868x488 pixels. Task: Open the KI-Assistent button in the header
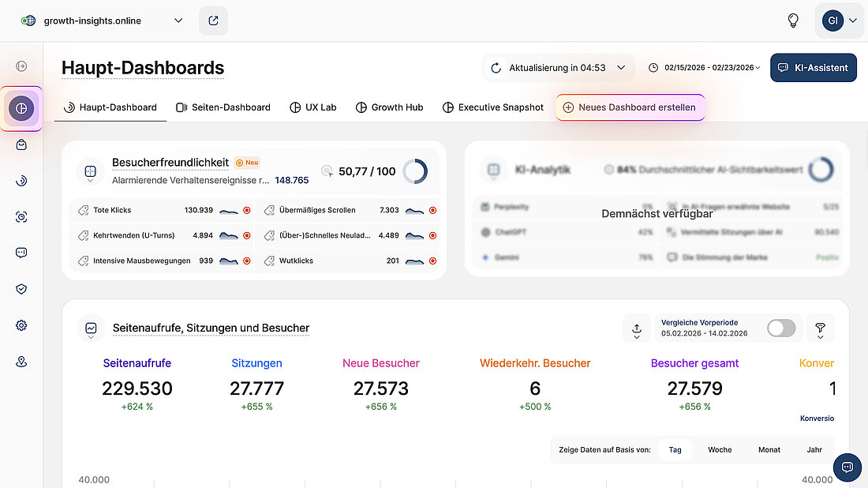point(814,68)
